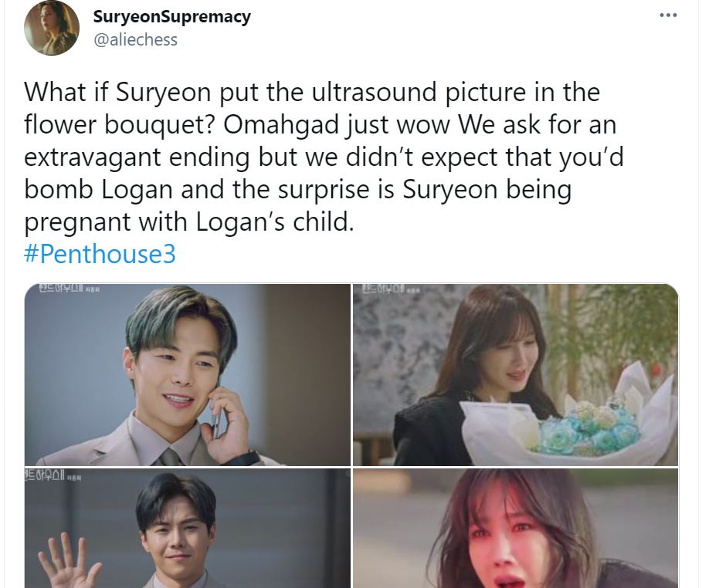Open the top-right photo with blue flower bouquet
Screen dimensions: 702x588
point(516,375)
